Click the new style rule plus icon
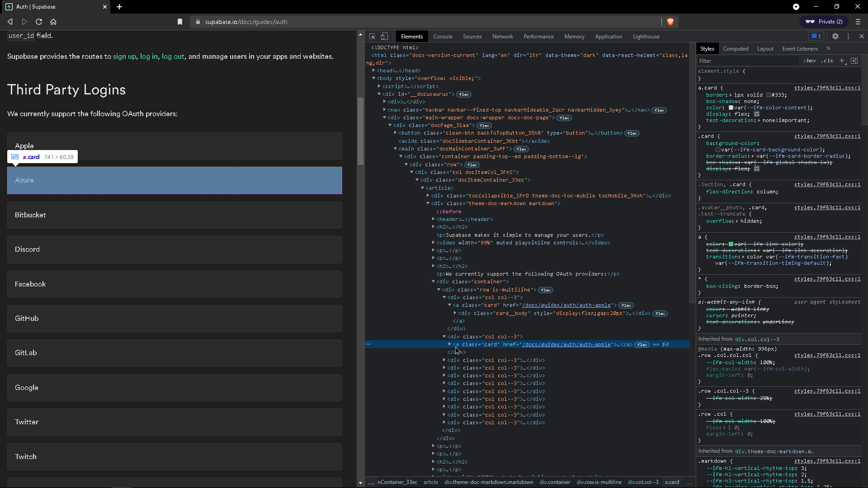This screenshot has height=488, width=868. tap(842, 61)
